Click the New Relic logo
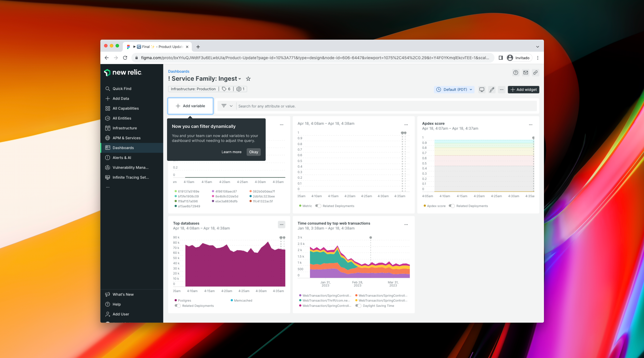Image resolution: width=644 pixels, height=358 pixels. tap(123, 72)
